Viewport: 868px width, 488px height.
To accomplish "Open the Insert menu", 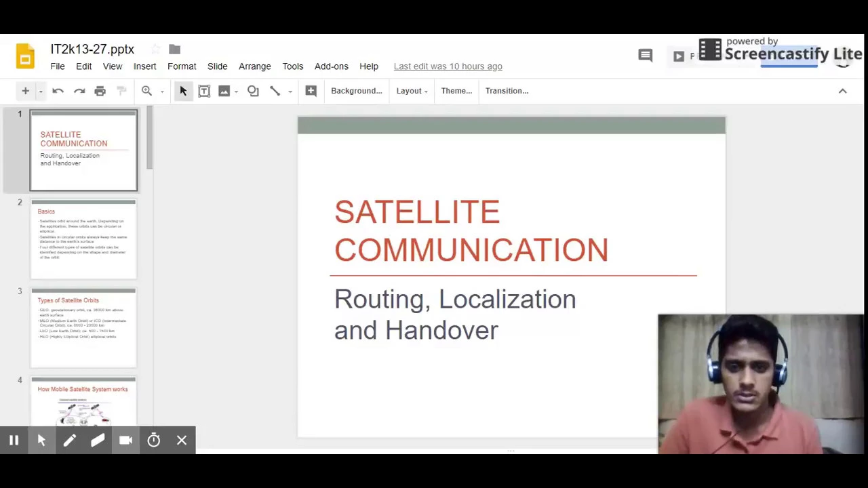I will [144, 66].
